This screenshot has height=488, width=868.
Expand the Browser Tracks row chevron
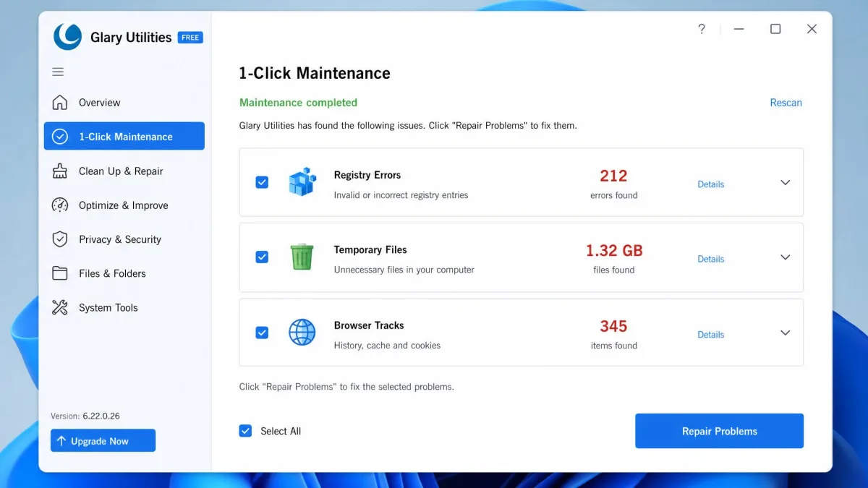785,333
